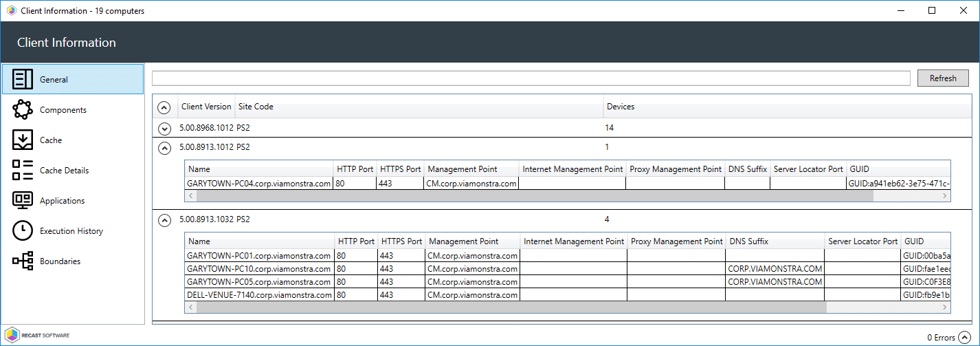Select GARYTOWN-PC05.corp.viamonstra.com row

568,282
